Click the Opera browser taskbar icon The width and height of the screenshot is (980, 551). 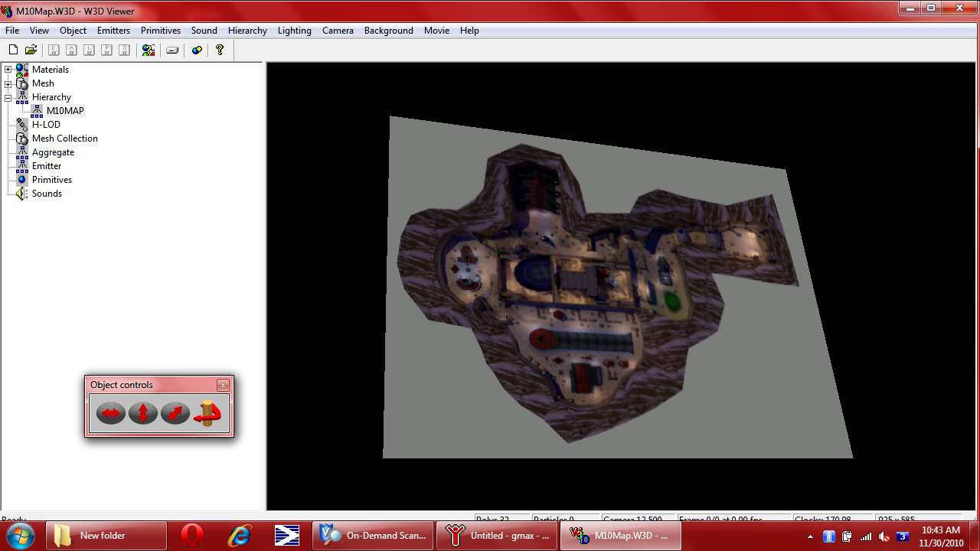click(x=191, y=536)
